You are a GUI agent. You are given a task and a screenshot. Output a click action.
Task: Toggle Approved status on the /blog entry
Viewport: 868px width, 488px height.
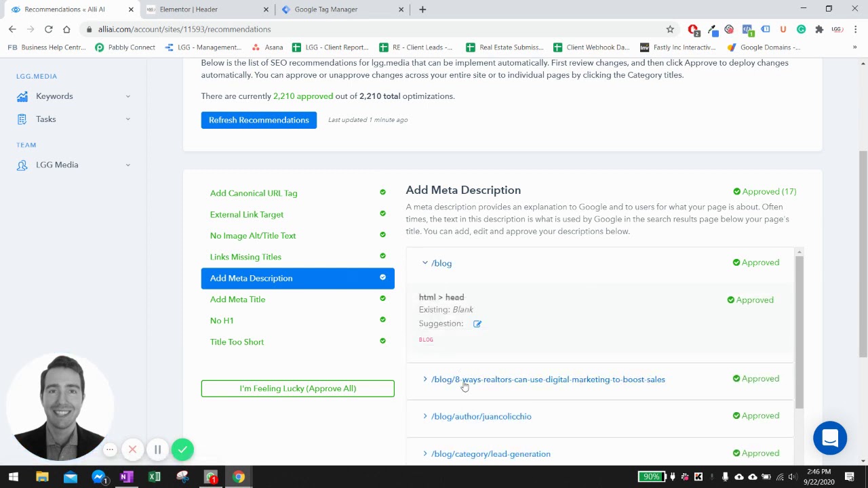756,262
